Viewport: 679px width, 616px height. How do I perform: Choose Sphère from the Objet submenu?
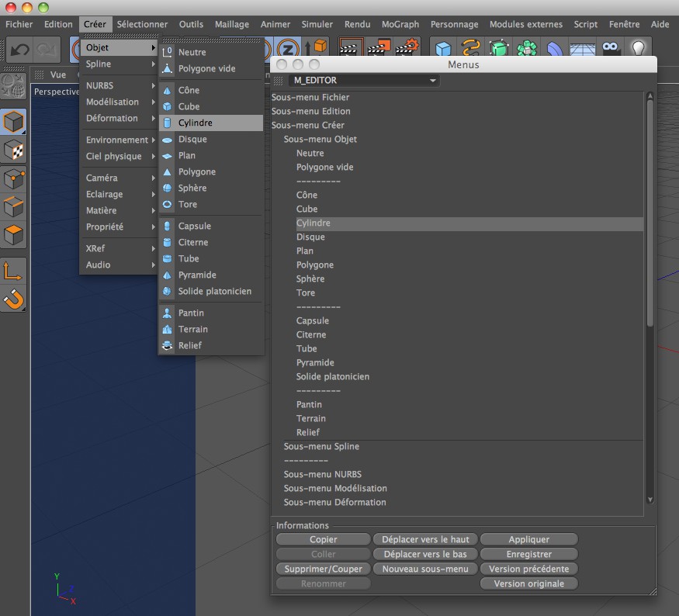point(192,188)
